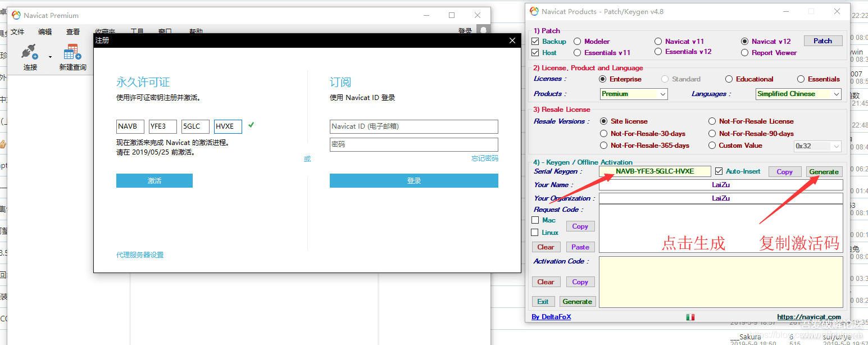The image size is (868, 345).
Task: Click the green checkmark beside the license key
Action: click(251, 125)
